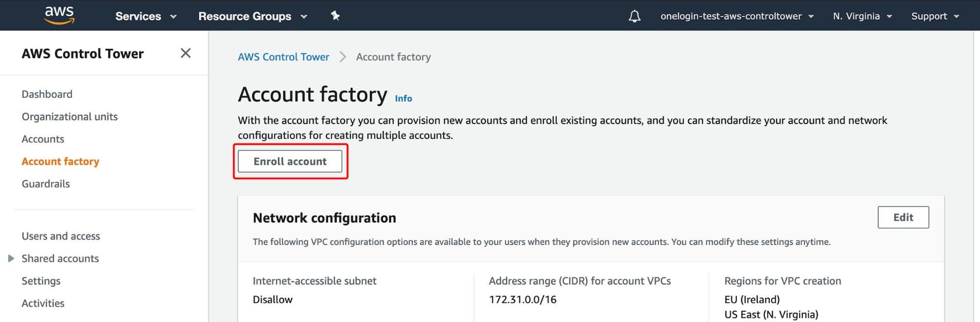Click the AWS logo in the navigation bar

coord(59,15)
